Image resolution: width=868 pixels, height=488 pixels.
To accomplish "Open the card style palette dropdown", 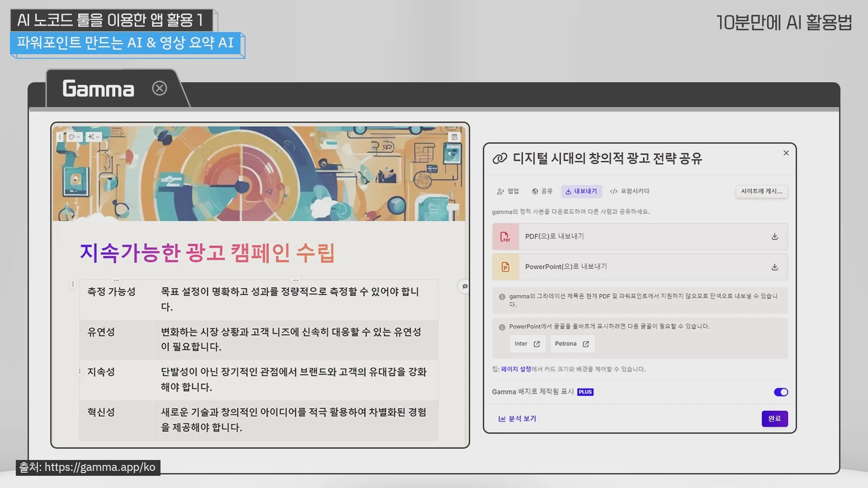I will pyautogui.click(x=74, y=137).
